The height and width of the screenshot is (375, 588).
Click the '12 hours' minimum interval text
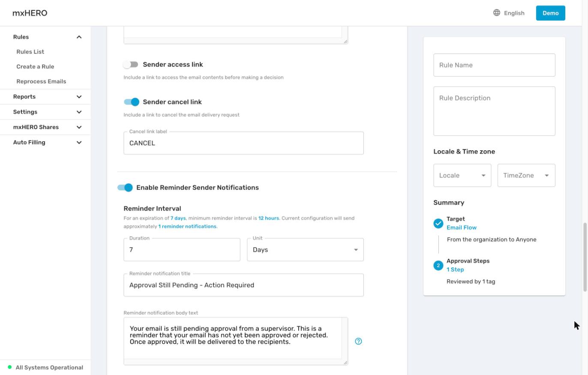click(269, 218)
